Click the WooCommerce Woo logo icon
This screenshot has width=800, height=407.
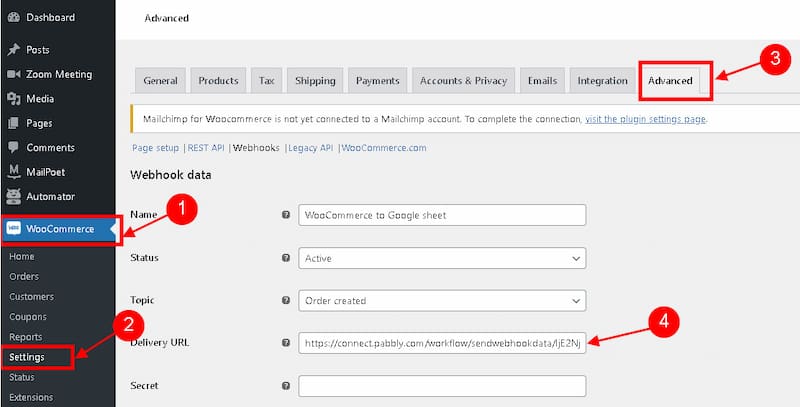coord(13,229)
